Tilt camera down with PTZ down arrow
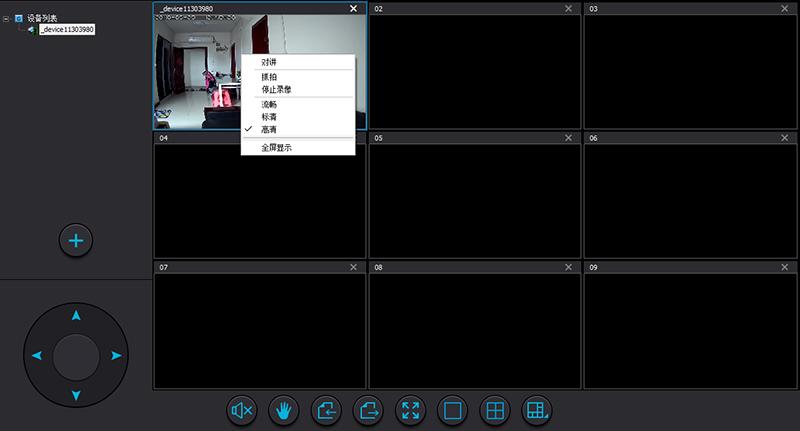 (x=76, y=395)
